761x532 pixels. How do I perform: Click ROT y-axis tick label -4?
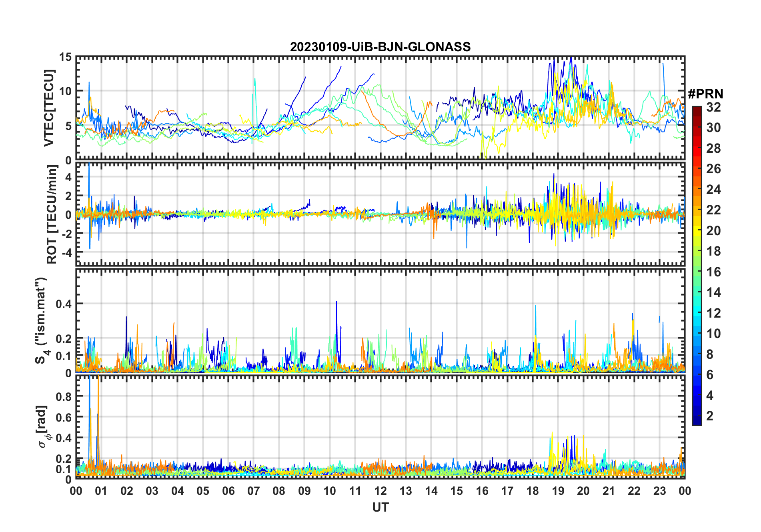(66, 253)
